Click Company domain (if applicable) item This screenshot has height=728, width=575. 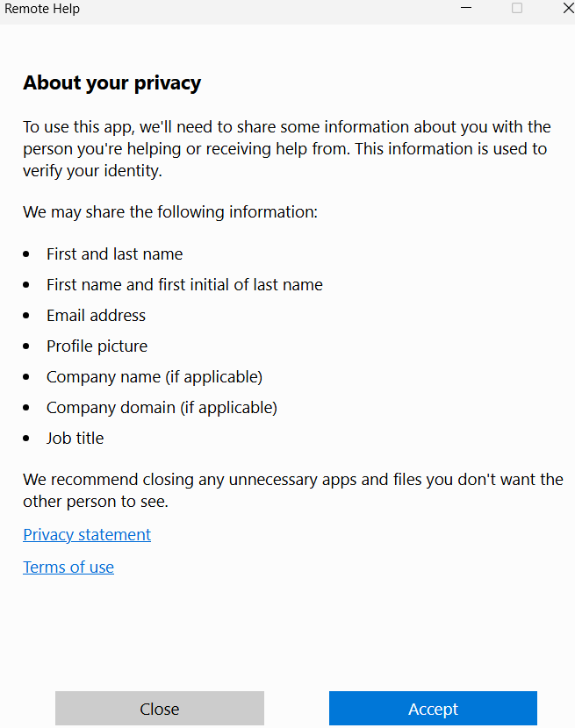coord(162,408)
